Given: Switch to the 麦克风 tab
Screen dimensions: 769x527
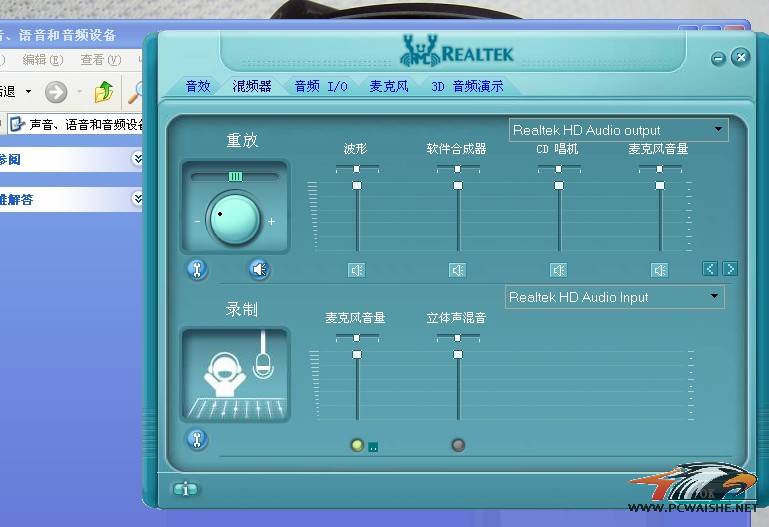Looking at the screenshot, I should 389,86.
